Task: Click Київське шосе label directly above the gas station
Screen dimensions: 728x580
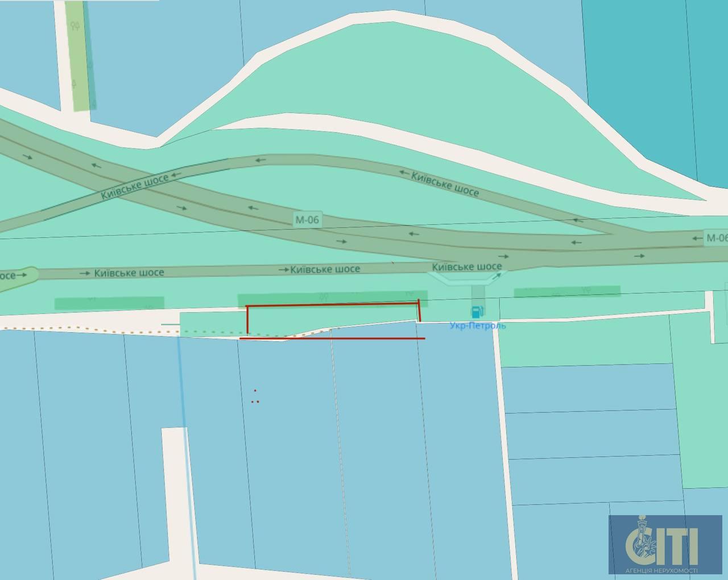Action: point(466,267)
